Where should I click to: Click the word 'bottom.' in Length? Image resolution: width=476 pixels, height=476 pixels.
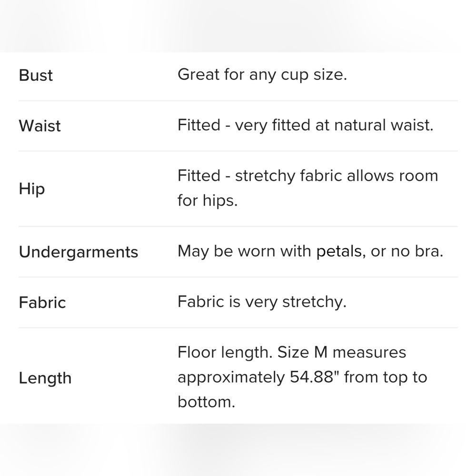pos(207,402)
